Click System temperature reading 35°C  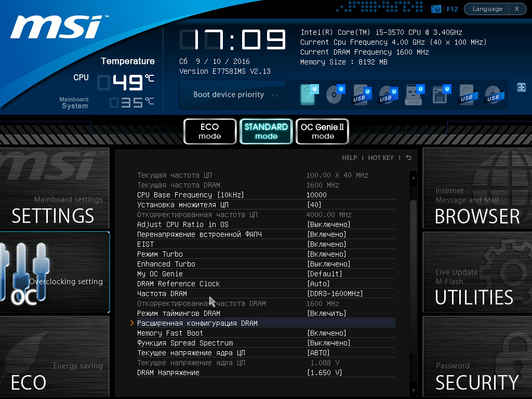click(x=131, y=102)
